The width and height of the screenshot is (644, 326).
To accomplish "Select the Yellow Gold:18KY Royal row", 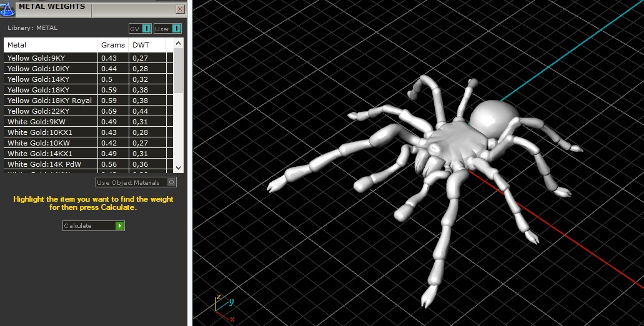I will point(88,101).
